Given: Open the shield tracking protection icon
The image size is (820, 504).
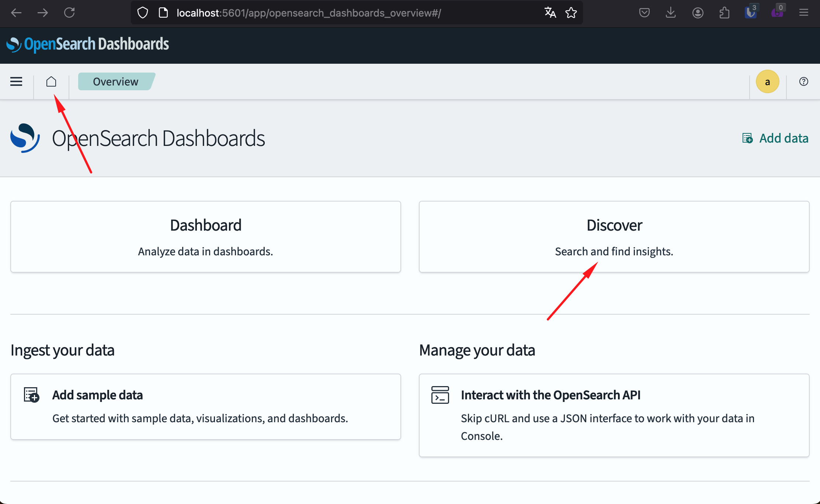Looking at the screenshot, I should 143,13.
